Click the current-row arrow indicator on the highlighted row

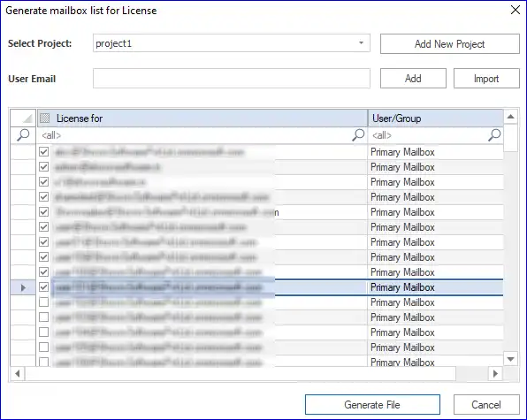[23, 287]
